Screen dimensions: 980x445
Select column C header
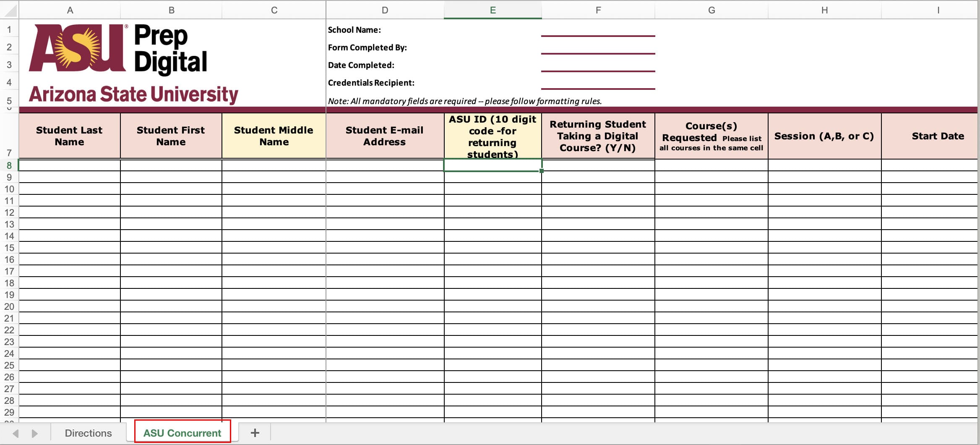pos(274,10)
